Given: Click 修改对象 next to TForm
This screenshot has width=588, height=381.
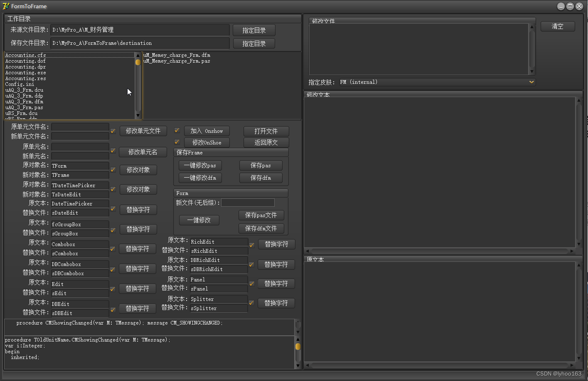Looking at the screenshot, I should point(138,170).
